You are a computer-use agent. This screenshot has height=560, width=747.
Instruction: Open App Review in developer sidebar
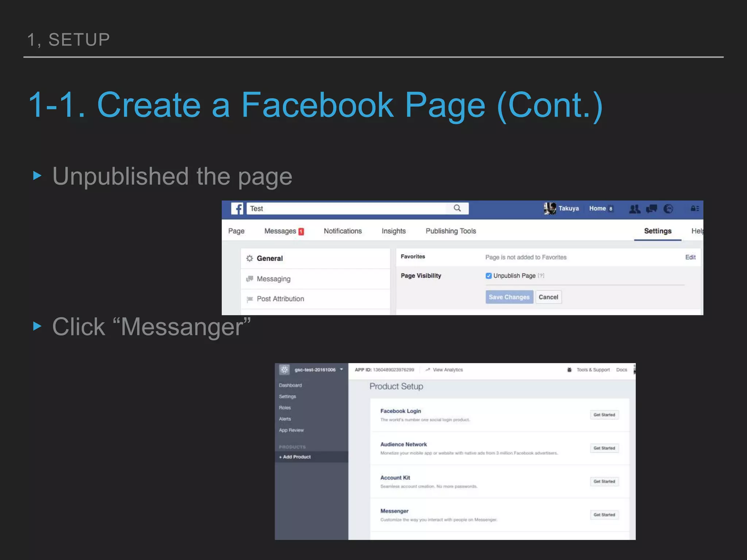[291, 430]
